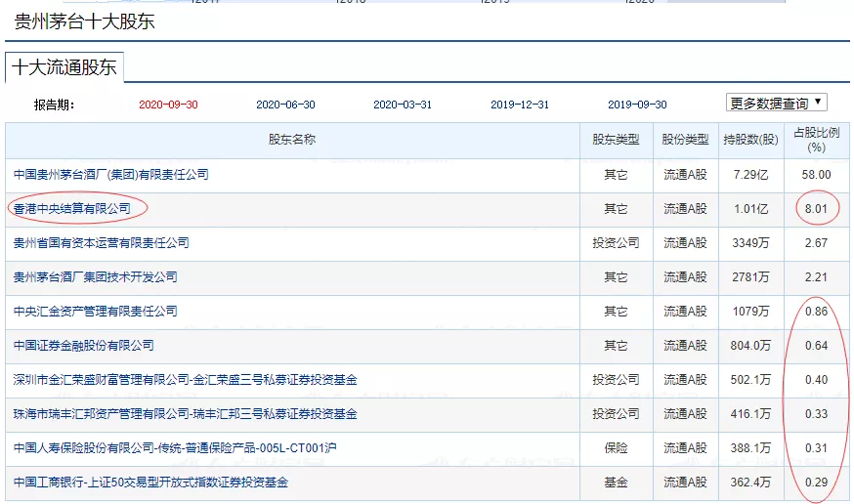Select report period 2019-12-31
The height and width of the screenshot is (504, 854).
[x=520, y=105]
